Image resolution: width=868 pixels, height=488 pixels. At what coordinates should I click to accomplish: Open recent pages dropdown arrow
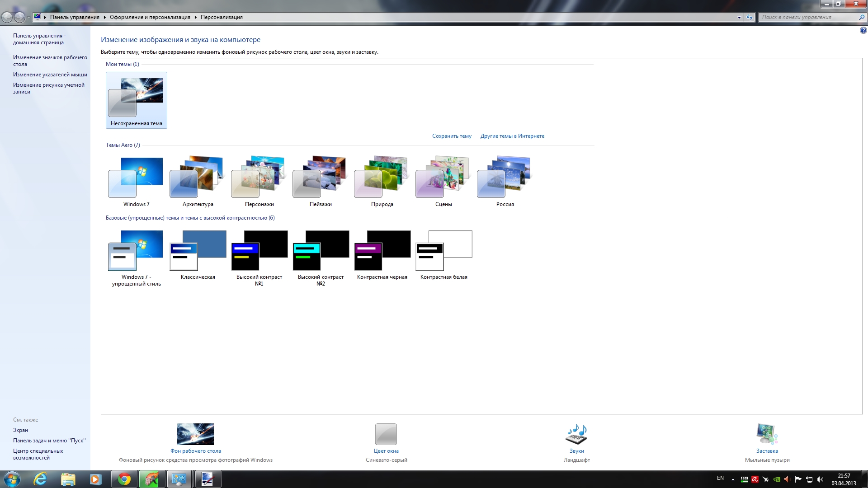(28, 18)
